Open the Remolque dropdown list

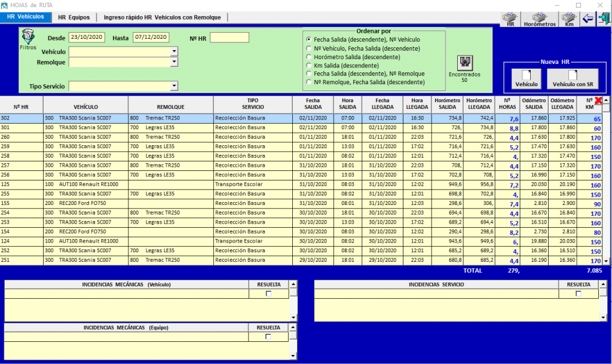click(174, 62)
